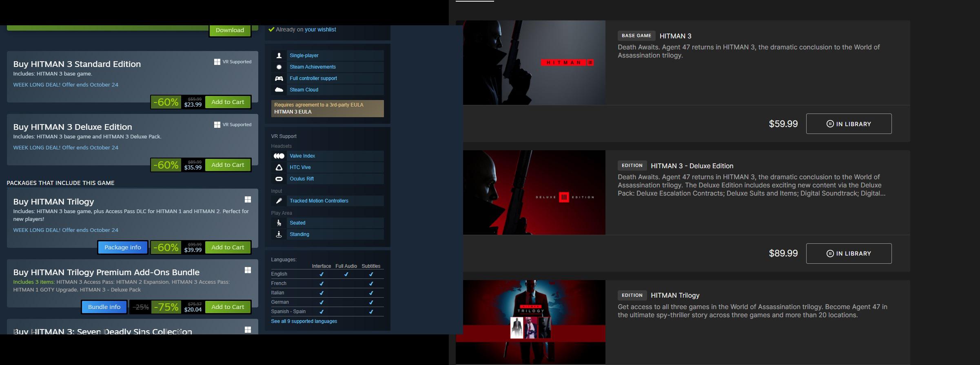Click the 'BASE GAME' label badge
Viewport: 980px width, 365px height.
[x=636, y=36]
